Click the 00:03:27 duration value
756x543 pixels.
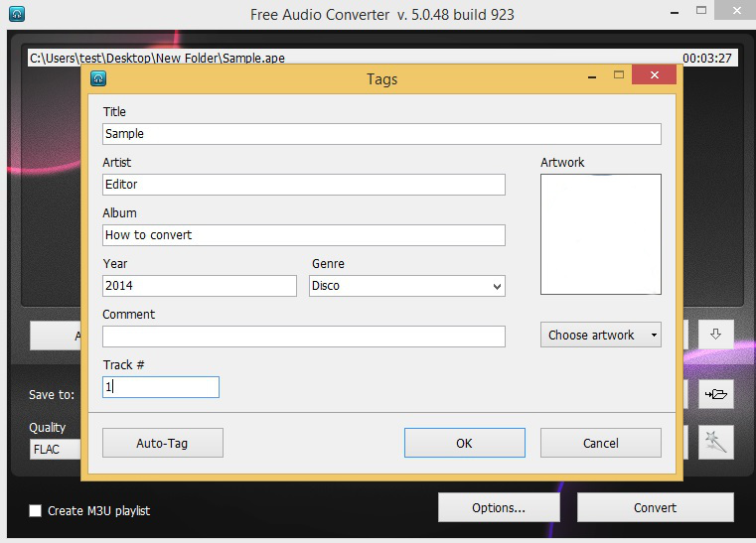[x=706, y=59]
